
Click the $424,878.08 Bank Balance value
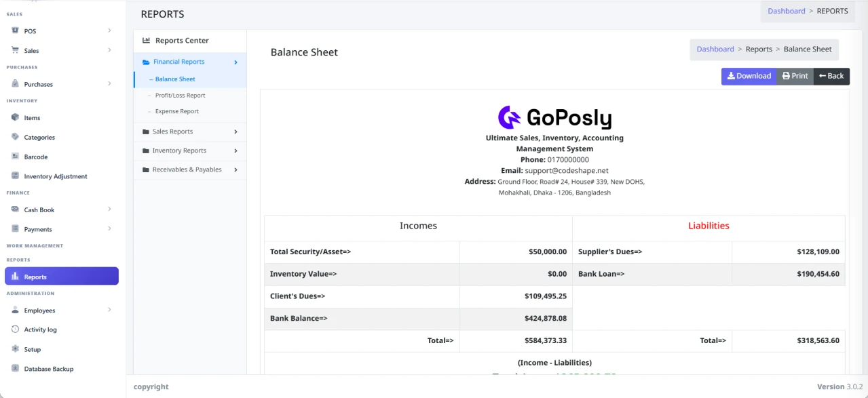tap(546, 318)
